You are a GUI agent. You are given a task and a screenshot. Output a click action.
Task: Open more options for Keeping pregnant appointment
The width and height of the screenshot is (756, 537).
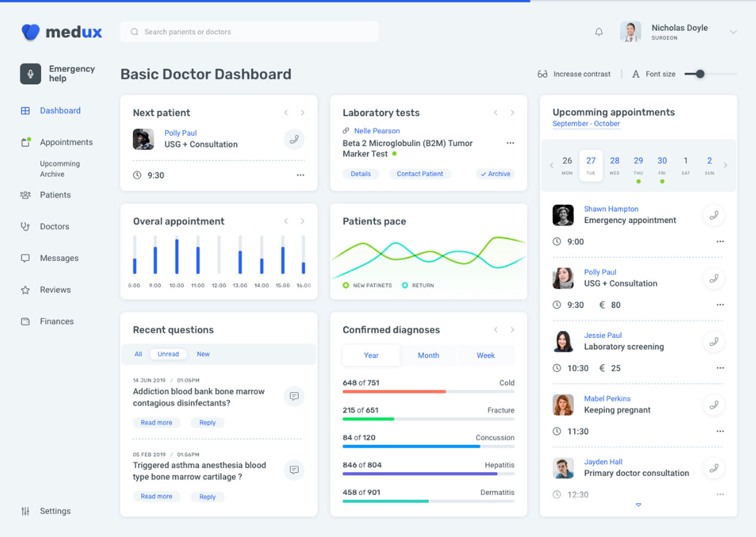[720, 431]
